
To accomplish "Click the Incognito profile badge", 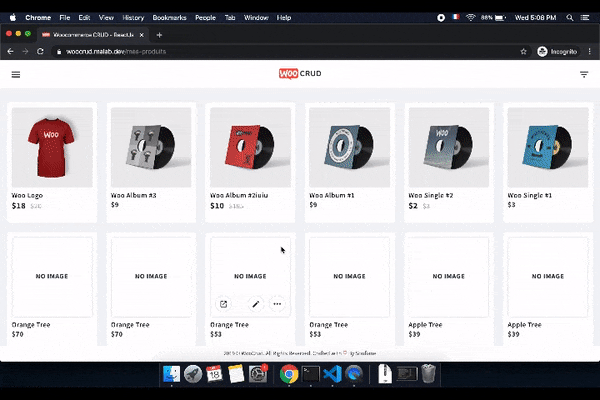I will click(557, 51).
